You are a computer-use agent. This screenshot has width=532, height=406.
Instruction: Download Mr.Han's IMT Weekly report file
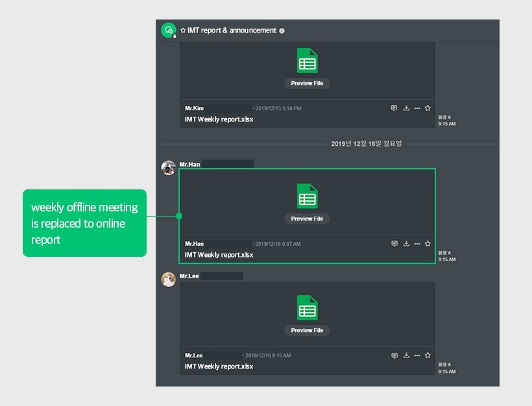tap(406, 244)
